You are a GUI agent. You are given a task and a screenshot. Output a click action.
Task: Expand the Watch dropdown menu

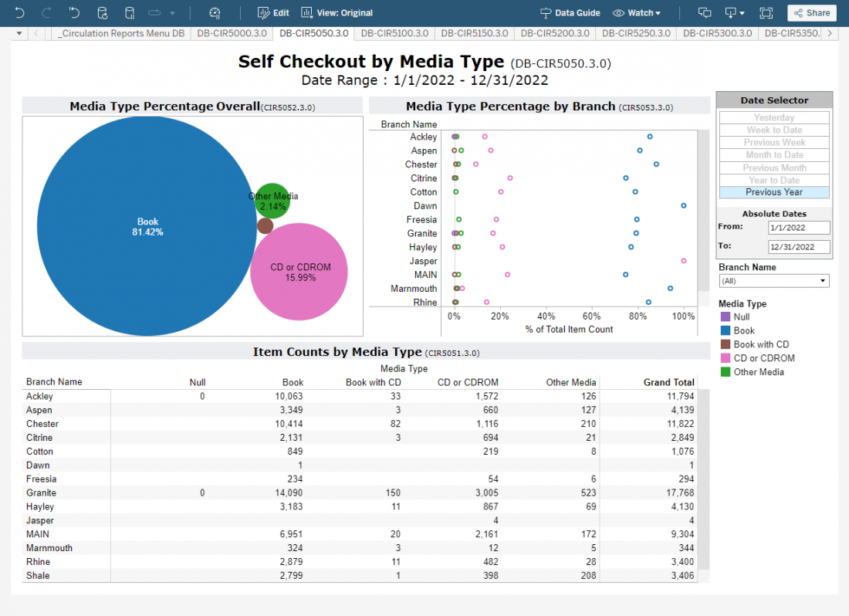pyautogui.click(x=637, y=13)
